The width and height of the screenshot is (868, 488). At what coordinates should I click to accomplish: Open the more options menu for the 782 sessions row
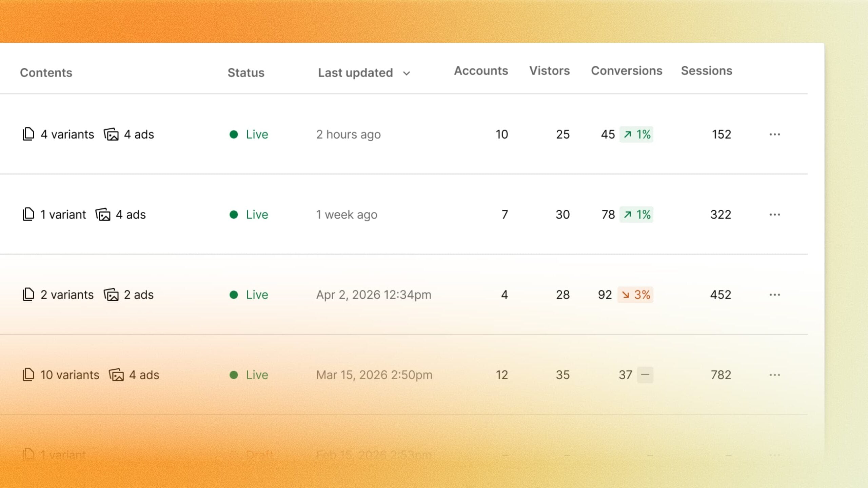[x=775, y=375]
